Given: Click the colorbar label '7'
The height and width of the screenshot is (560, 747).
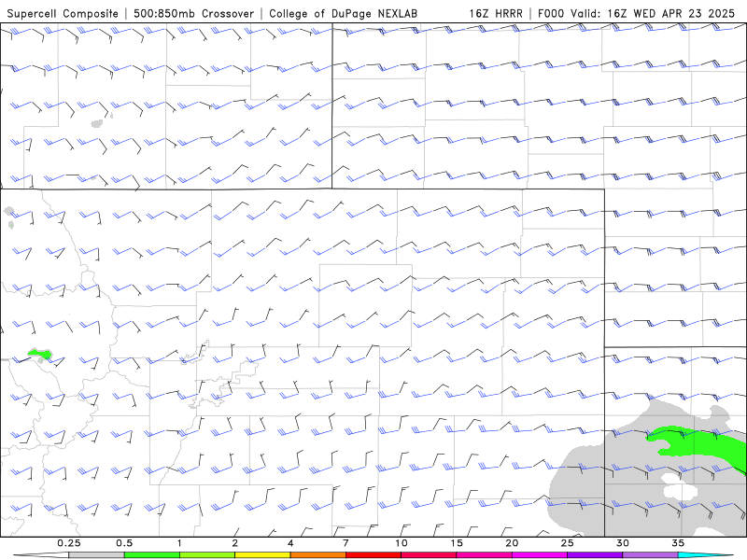Looking at the screenshot, I should point(345,543).
